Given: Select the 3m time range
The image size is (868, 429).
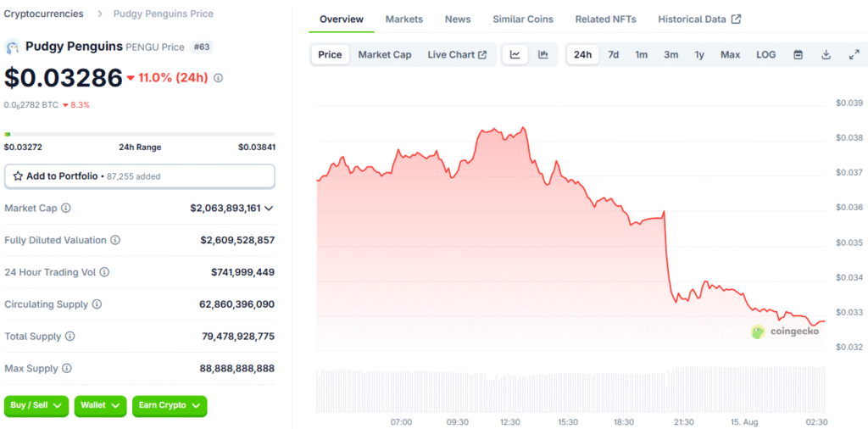Looking at the screenshot, I should (x=671, y=55).
